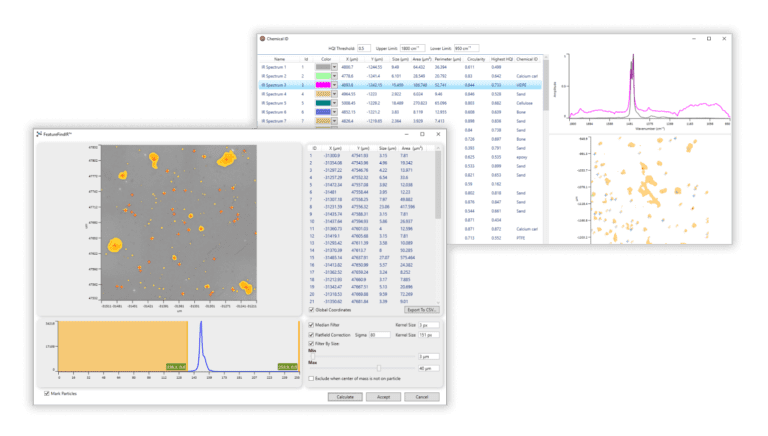
Task: Click the gray swatch of IR Spectrum 1
Action: [x=323, y=67]
